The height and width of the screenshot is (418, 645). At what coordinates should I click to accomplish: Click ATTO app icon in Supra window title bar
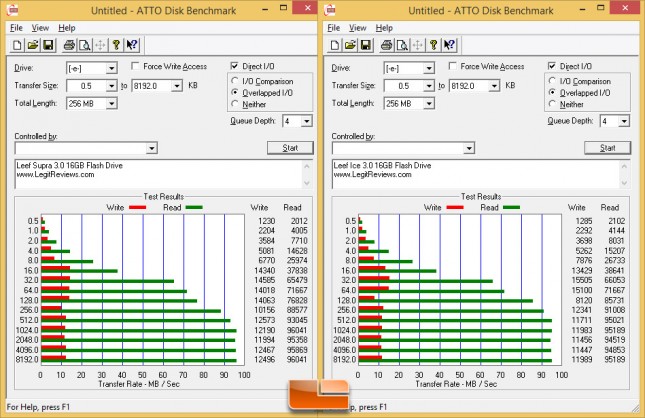(x=13, y=9)
